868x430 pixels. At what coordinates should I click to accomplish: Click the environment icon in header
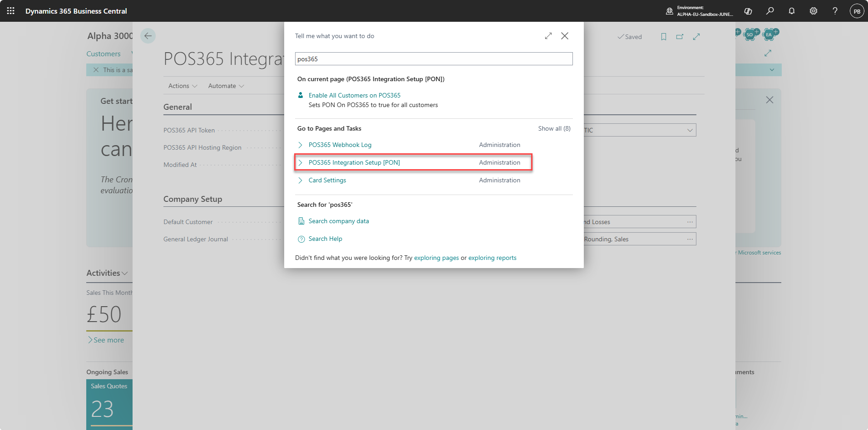pos(669,11)
